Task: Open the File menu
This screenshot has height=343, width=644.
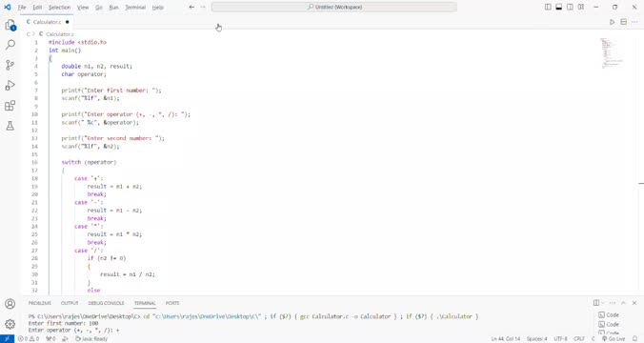Action: [x=22, y=8]
